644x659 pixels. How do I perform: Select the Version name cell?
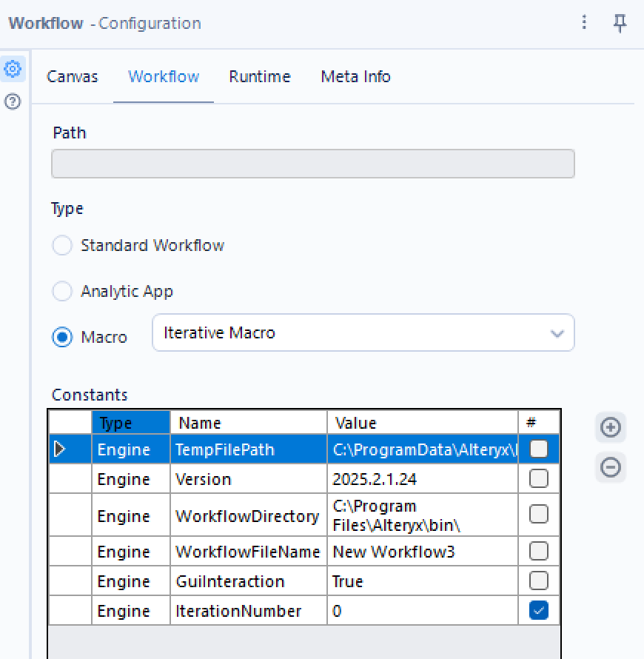[249, 478]
